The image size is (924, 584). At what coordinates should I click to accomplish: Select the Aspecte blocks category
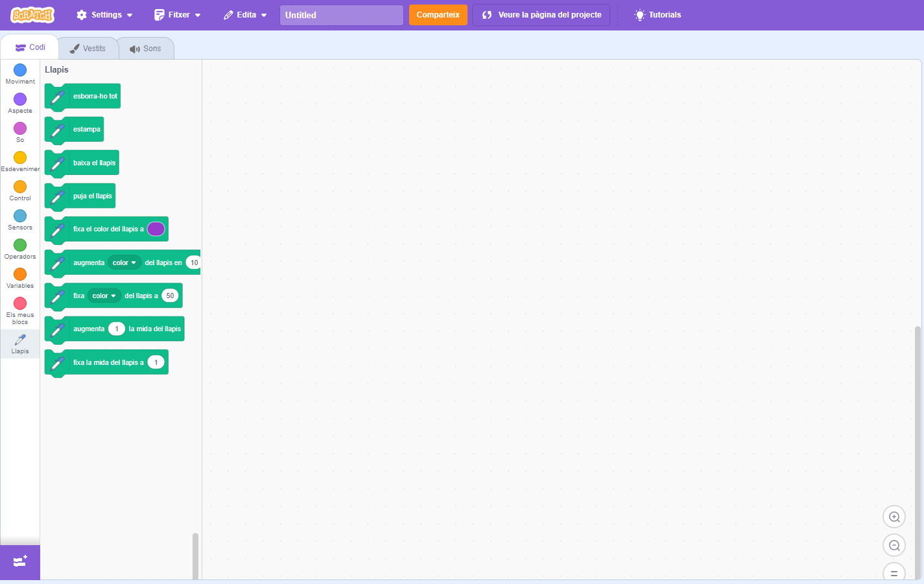[x=20, y=99]
